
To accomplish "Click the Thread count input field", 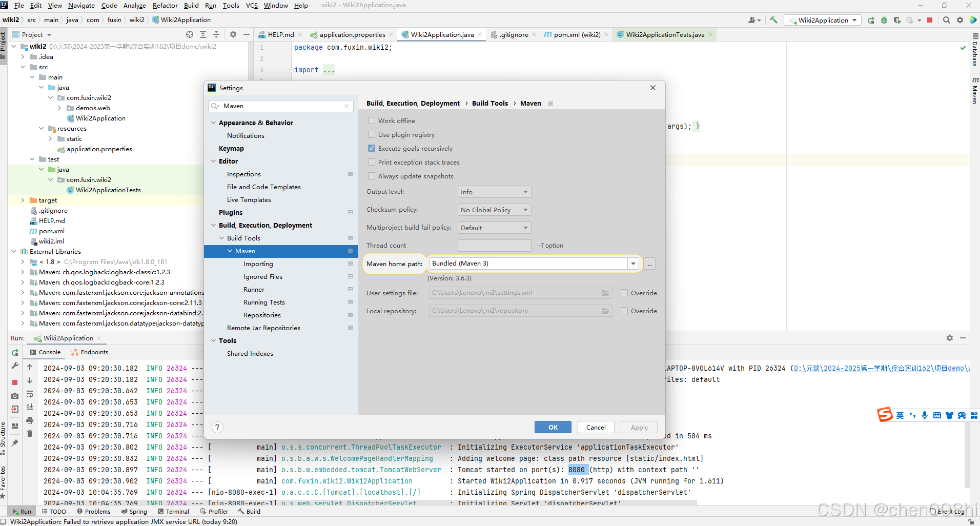I will (x=494, y=245).
